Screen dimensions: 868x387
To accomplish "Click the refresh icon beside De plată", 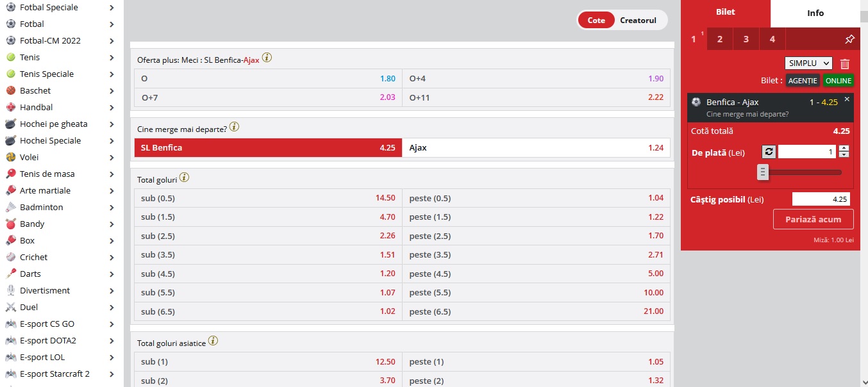I will (769, 152).
